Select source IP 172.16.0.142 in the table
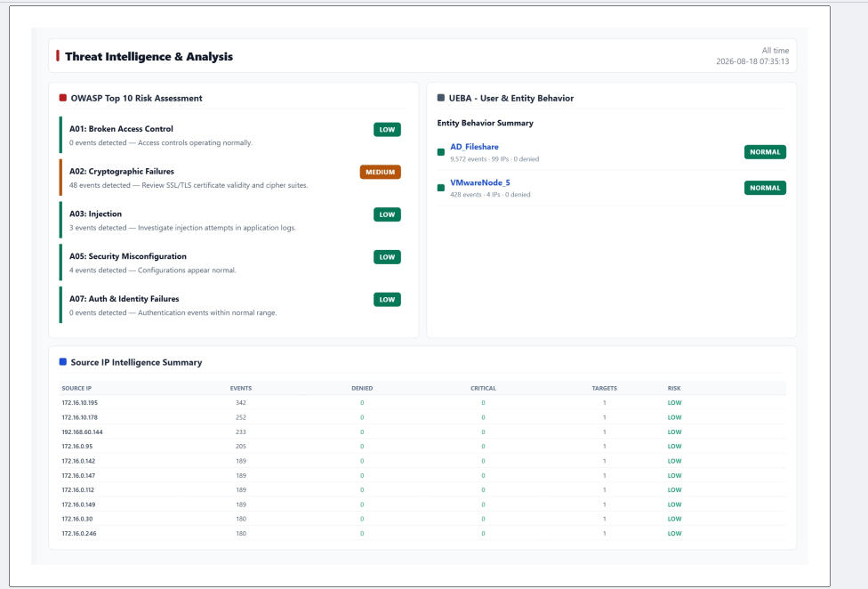 [x=78, y=461]
